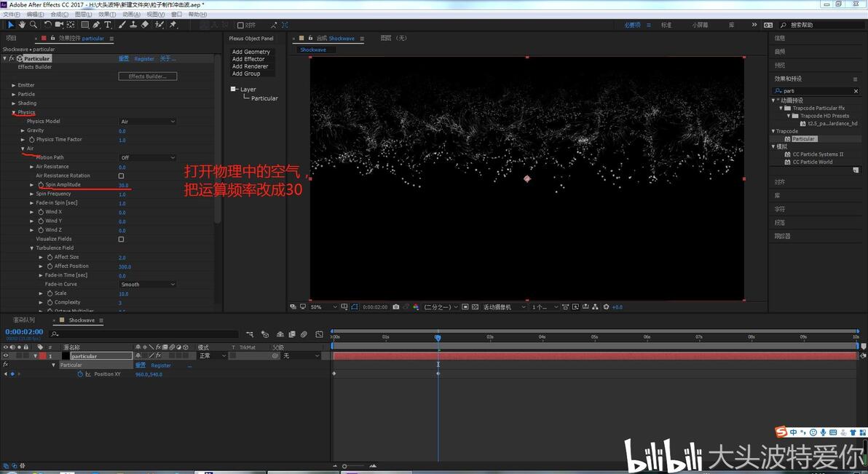The width and height of the screenshot is (868, 474).
Task: Select the Hand tool
Action: point(22,25)
